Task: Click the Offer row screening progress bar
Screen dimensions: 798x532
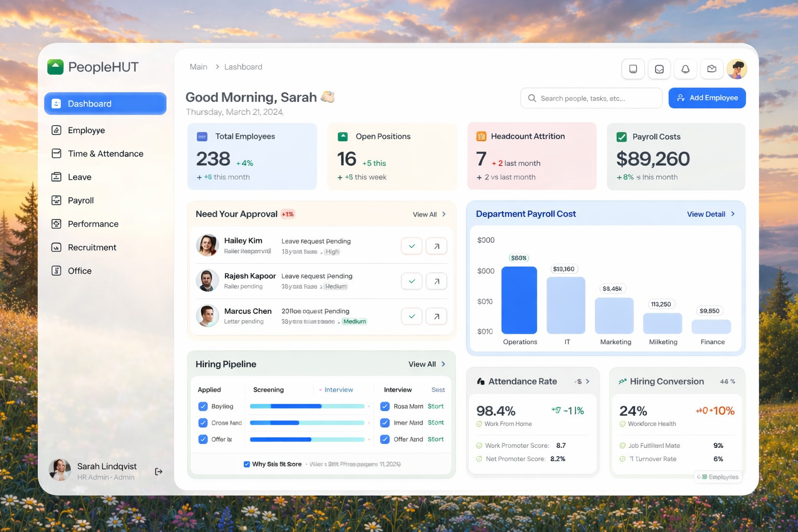Action: (x=307, y=440)
